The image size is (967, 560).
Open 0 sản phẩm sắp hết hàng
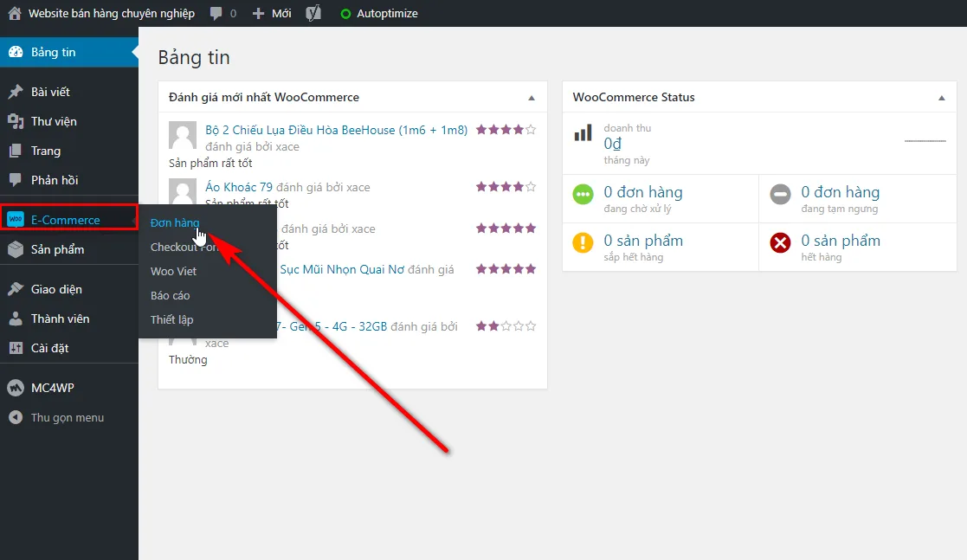click(643, 247)
